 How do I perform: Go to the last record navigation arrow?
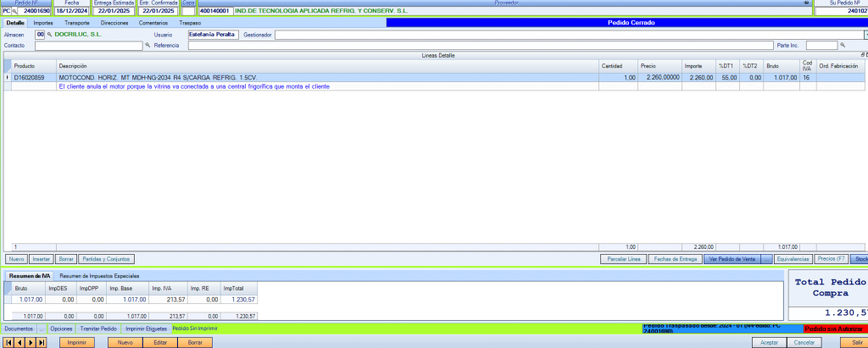pyautogui.click(x=42, y=342)
